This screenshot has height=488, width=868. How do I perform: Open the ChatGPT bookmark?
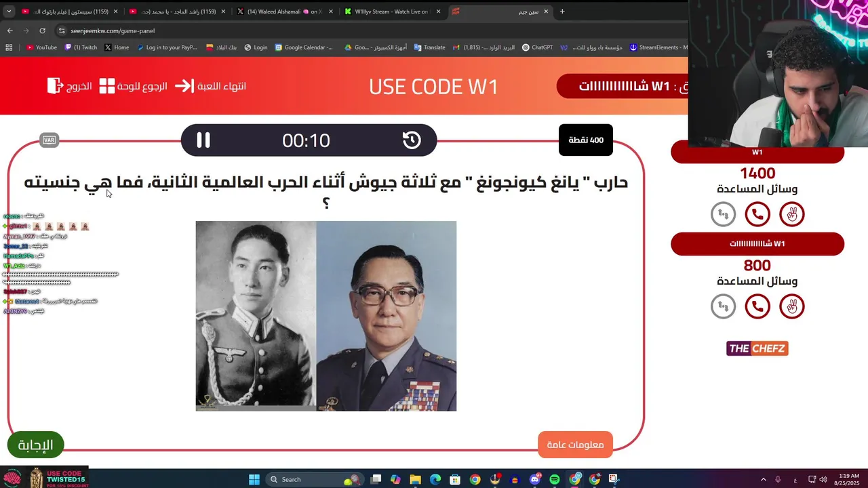click(537, 47)
